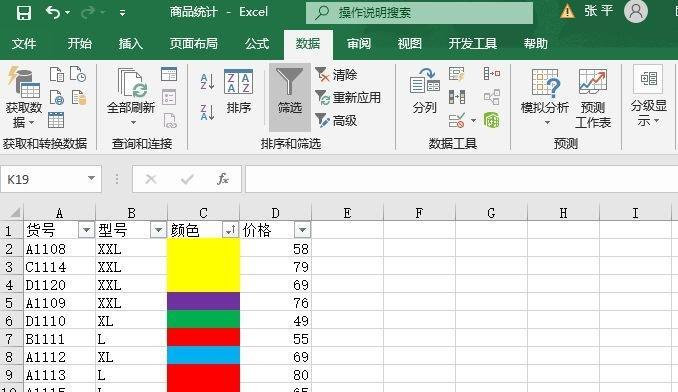Open the Name Box dropdown arrow

pos(91,178)
